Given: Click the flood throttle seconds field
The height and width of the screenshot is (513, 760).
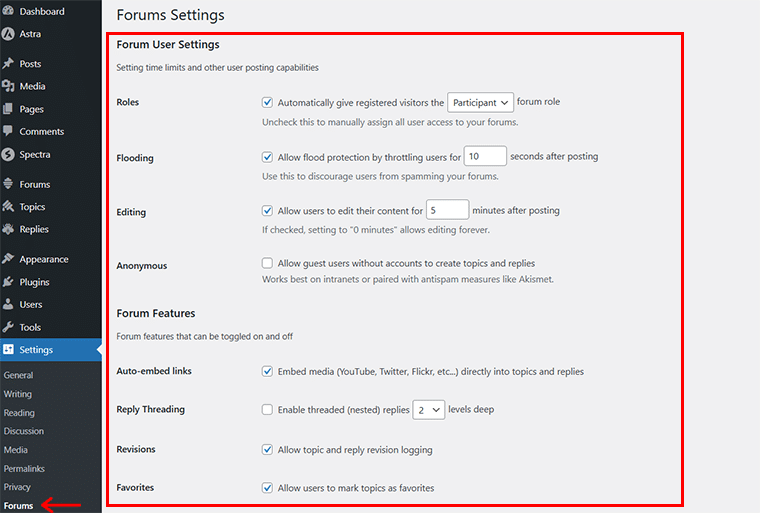Looking at the screenshot, I should 485,156.
